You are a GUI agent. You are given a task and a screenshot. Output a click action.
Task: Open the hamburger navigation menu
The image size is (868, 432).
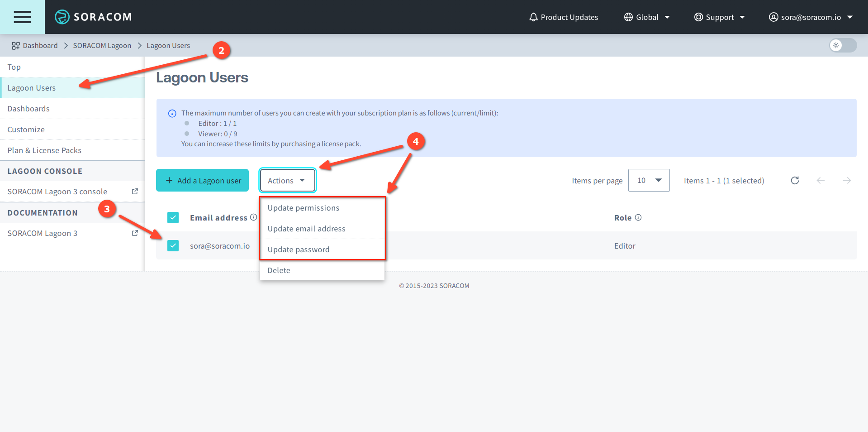point(22,17)
